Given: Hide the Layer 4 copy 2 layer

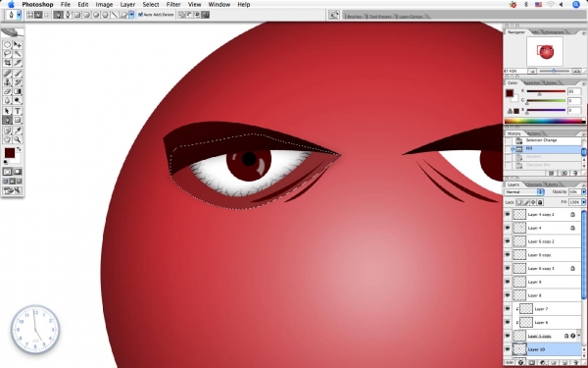Looking at the screenshot, I should tap(508, 214).
